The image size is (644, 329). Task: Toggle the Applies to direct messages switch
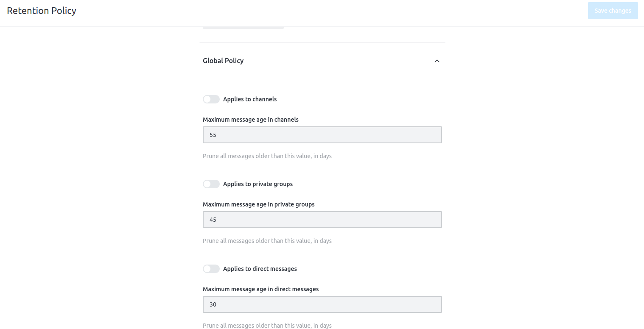(x=211, y=269)
